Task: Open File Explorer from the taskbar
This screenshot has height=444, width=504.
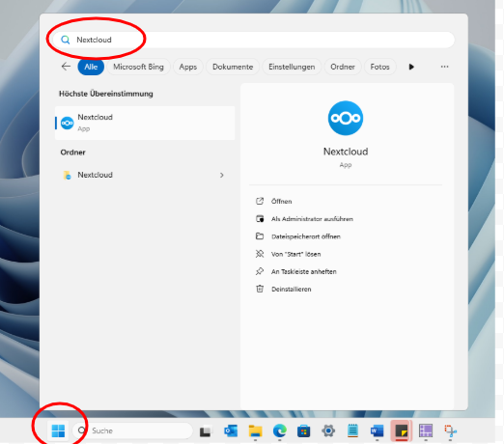Action: point(256,430)
